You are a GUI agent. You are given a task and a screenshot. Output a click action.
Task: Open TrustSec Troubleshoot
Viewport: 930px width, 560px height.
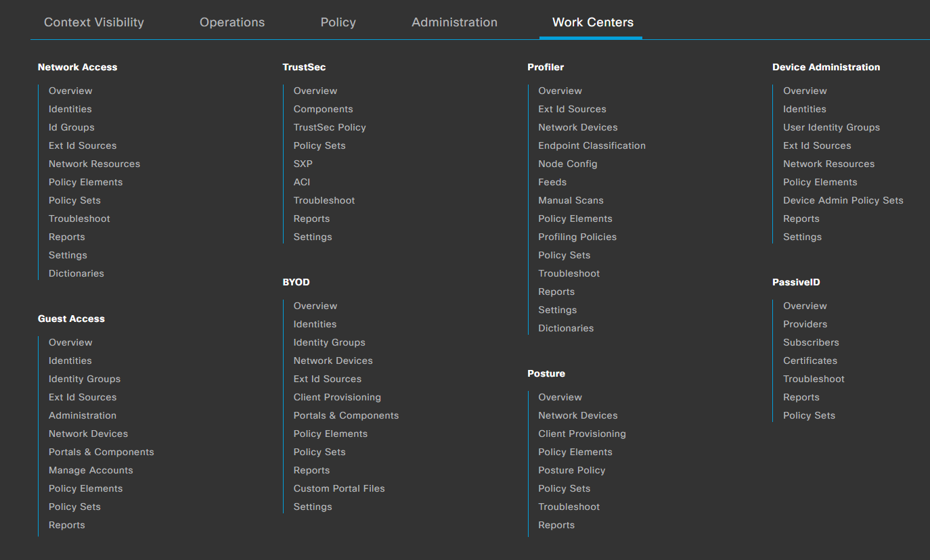(324, 200)
